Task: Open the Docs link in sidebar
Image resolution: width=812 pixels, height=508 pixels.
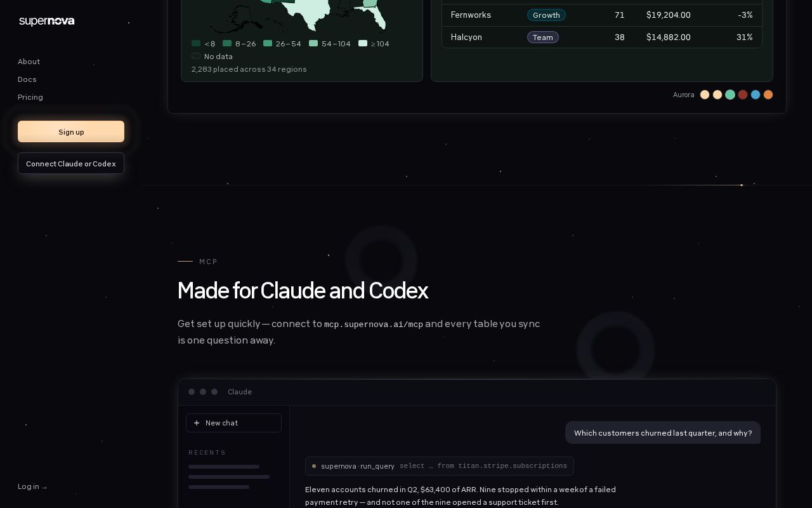Action: [27, 79]
